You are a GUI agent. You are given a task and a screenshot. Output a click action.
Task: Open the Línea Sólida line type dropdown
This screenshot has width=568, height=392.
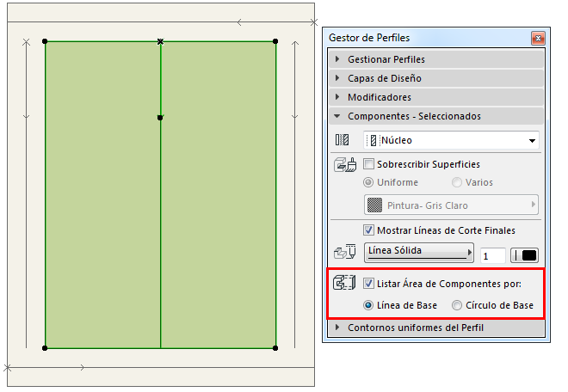[x=419, y=252]
